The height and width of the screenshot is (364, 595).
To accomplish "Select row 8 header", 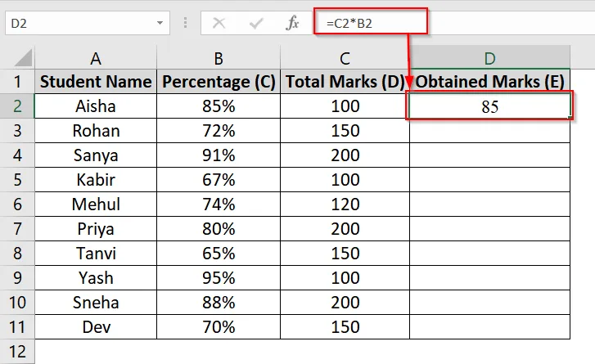I will click(x=17, y=254).
